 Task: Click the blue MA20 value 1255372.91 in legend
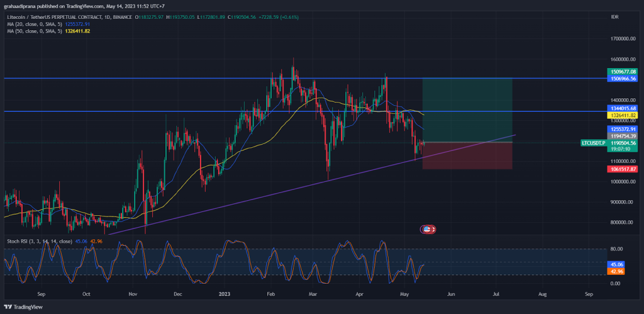[77, 24]
